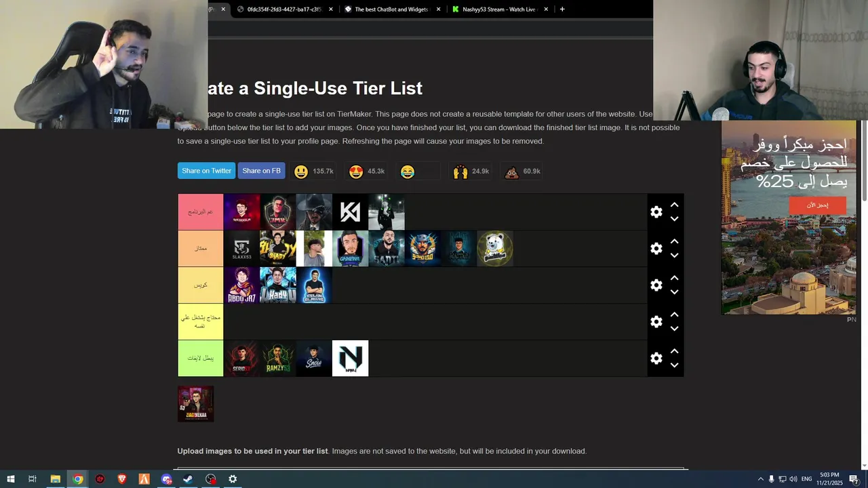Open the Windows Start menu

coord(10,479)
